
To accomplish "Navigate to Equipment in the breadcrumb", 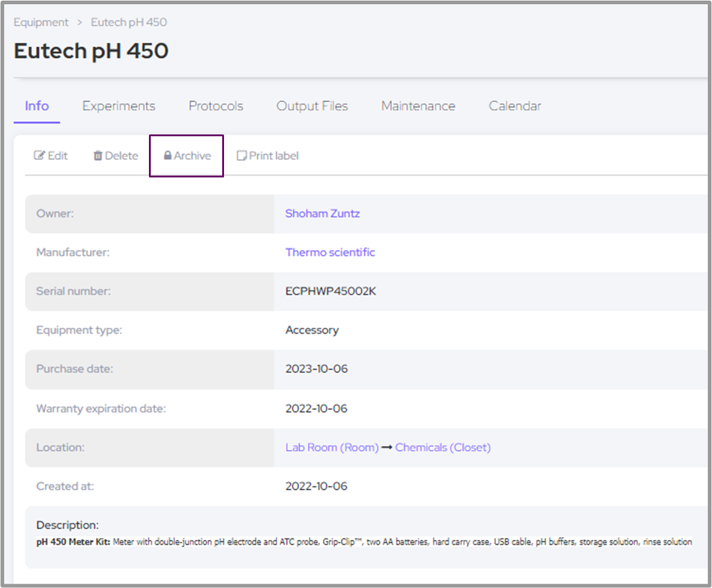I will click(41, 22).
